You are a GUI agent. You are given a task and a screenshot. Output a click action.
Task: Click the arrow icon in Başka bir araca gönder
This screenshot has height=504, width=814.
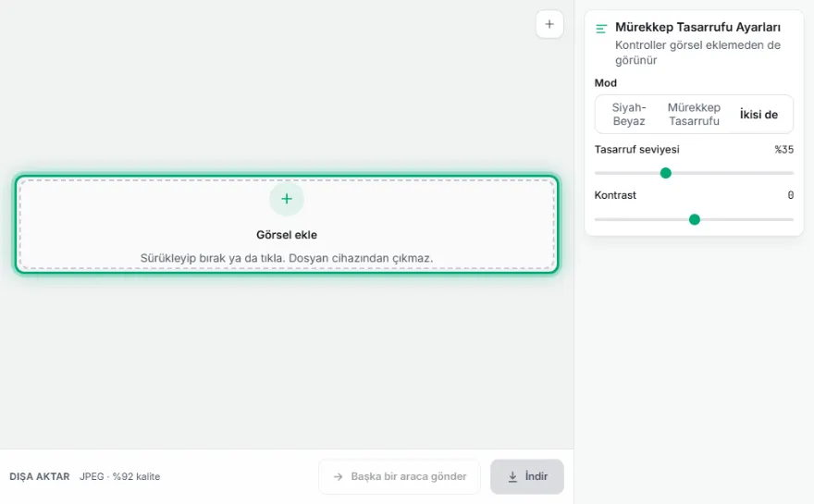338,476
